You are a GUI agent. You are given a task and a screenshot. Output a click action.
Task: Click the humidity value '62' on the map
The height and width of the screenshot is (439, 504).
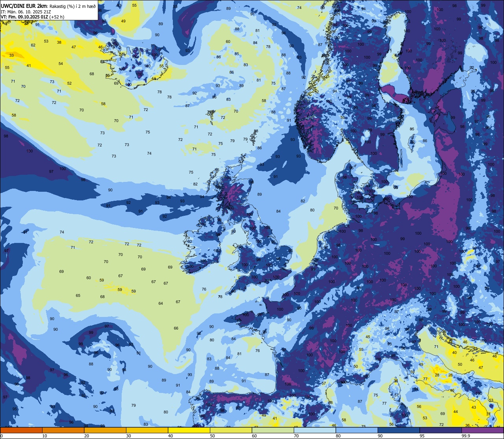[33, 45]
